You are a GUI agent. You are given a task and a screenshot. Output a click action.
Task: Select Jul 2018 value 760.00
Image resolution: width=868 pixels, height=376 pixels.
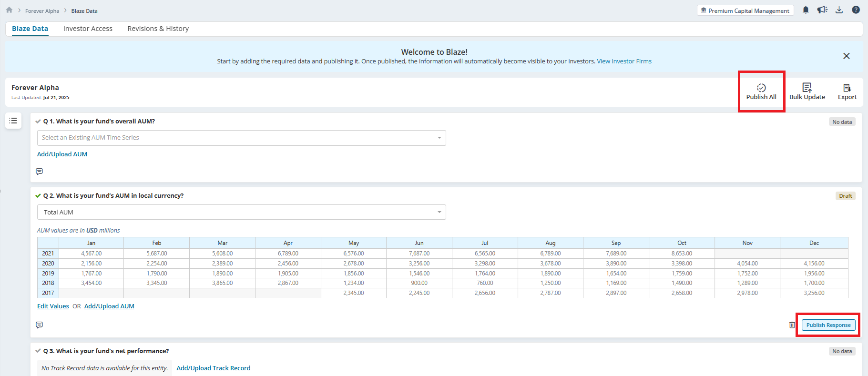click(485, 283)
